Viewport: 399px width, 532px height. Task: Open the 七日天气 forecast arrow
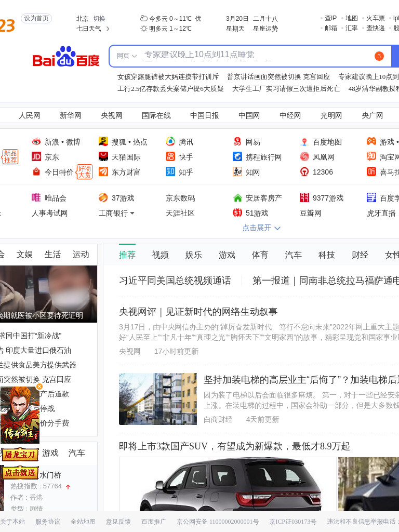coord(108,29)
